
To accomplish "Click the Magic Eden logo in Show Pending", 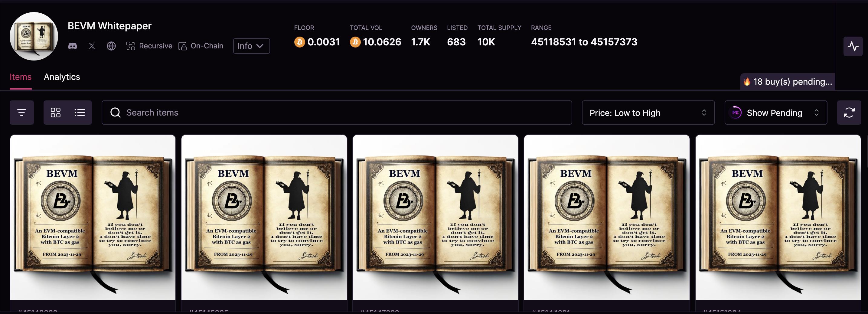I will (736, 113).
